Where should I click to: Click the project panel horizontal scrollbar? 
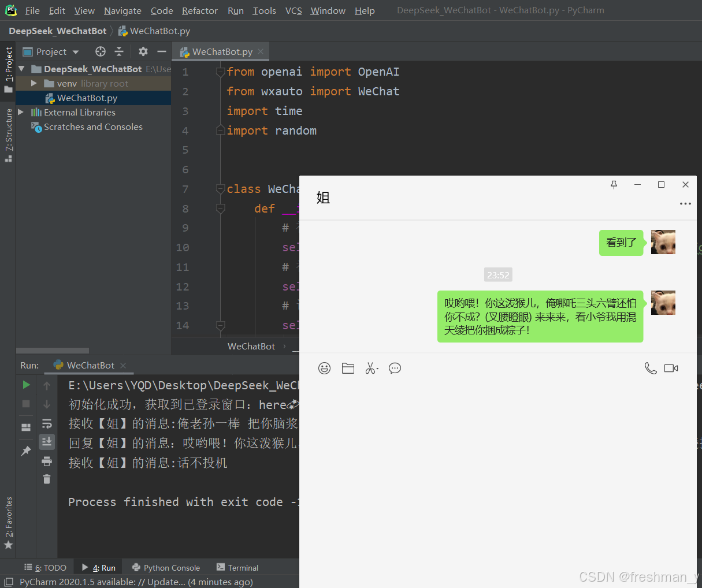[x=53, y=351]
